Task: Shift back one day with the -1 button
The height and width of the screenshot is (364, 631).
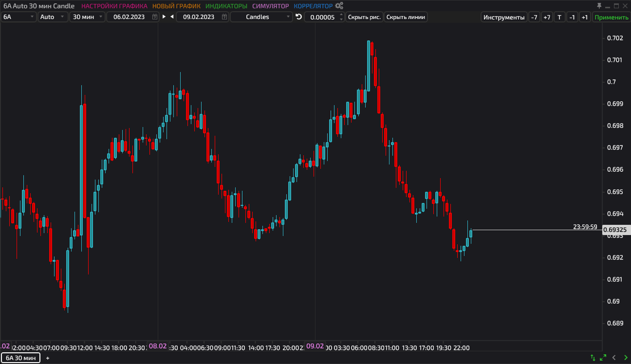Action: [x=572, y=17]
